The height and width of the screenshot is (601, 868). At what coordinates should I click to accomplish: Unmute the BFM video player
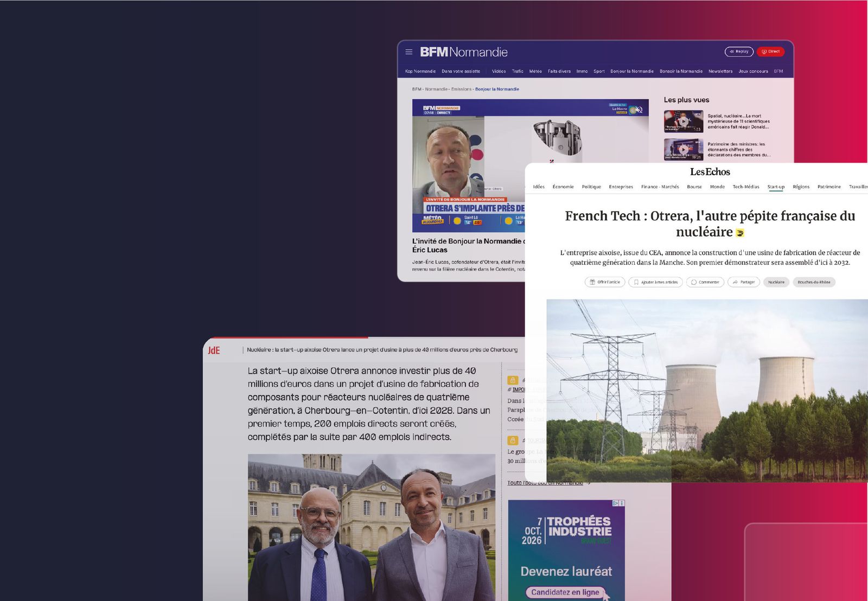(639, 110)
